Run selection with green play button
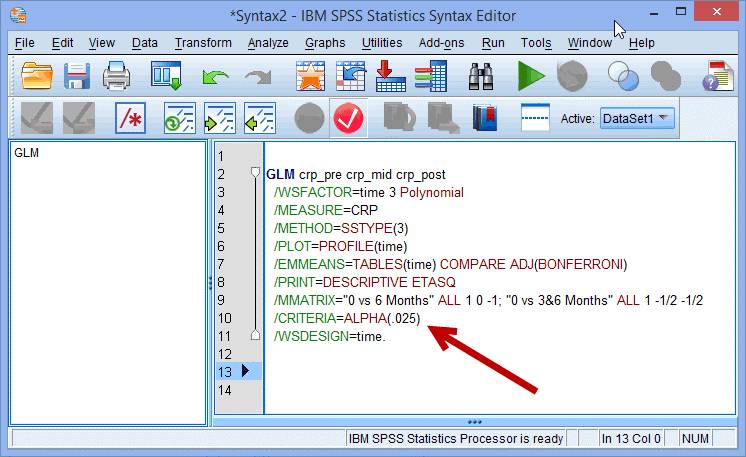This screenshot has width=746, height=457. click(530, 76)
